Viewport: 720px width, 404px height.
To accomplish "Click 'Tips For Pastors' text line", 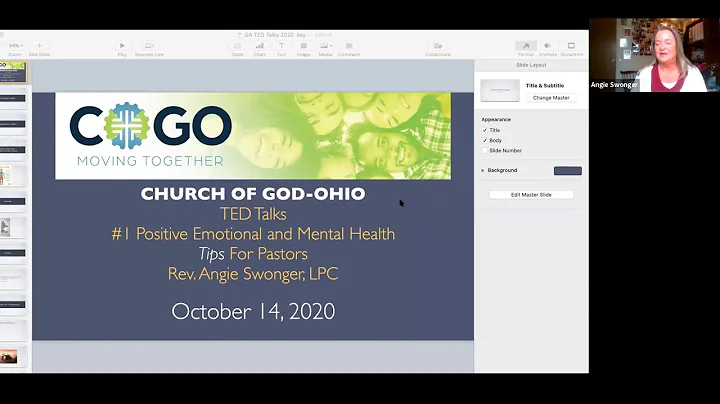I will [253, 254].
